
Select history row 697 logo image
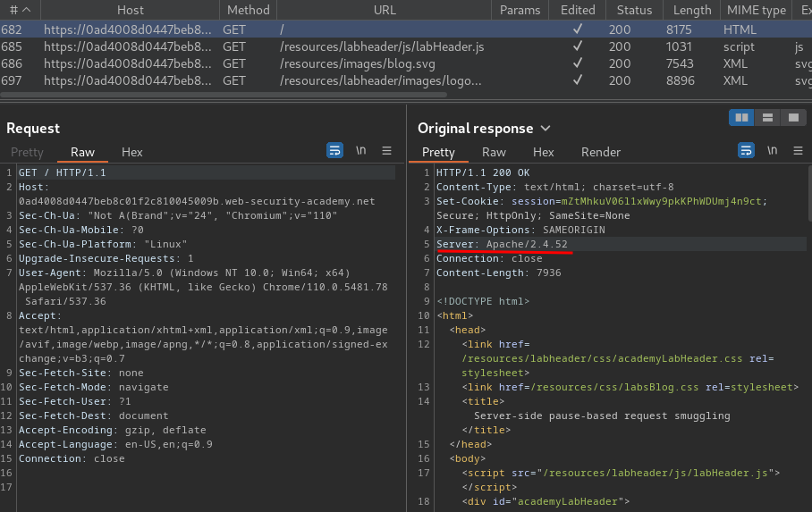[406, 80]
